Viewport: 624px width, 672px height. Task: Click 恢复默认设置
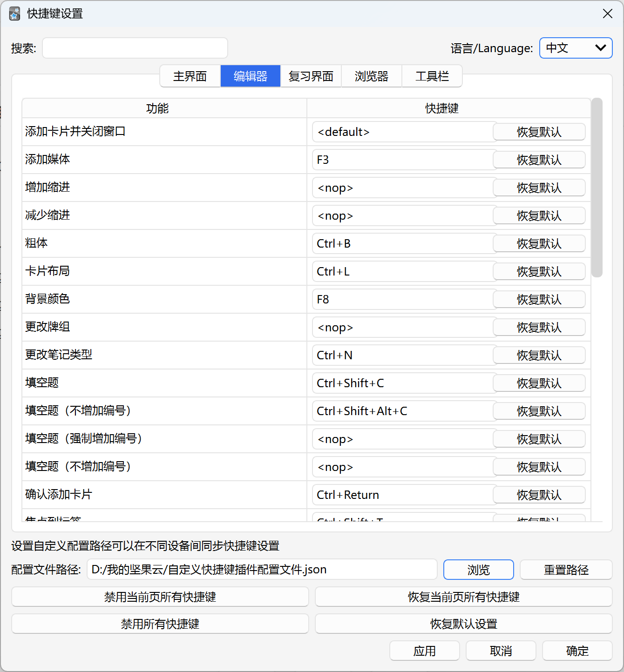pos(464,624)
